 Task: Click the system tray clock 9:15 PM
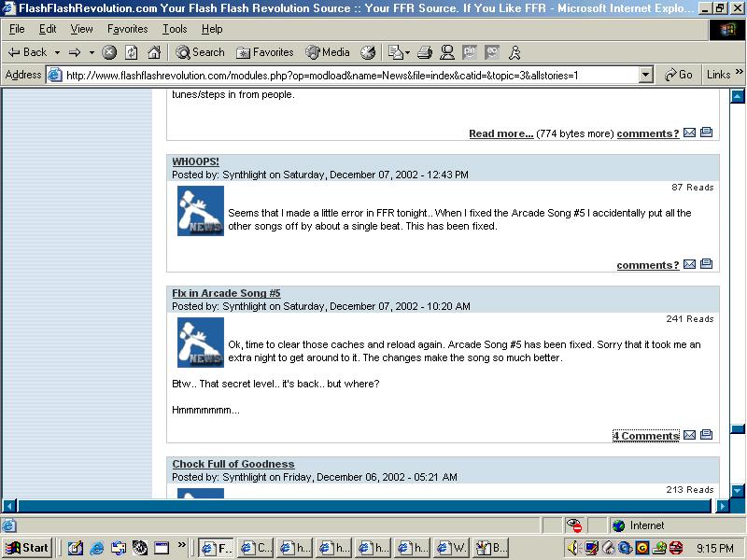(x=714, y=548)
